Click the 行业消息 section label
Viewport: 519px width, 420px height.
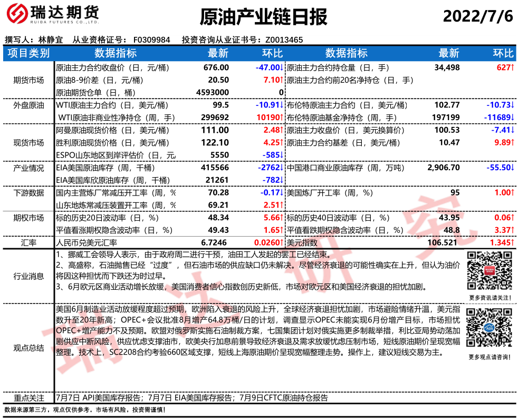pyautogui.click(x=28, y=276)
